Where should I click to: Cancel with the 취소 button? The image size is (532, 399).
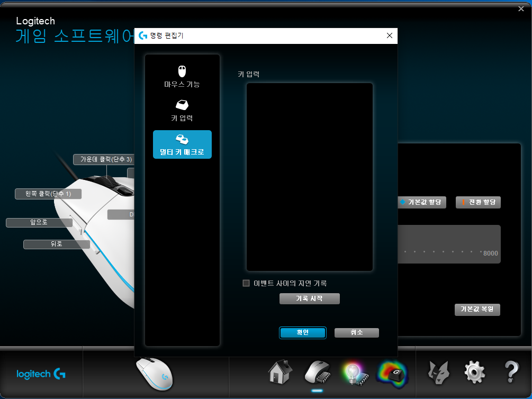357,332
